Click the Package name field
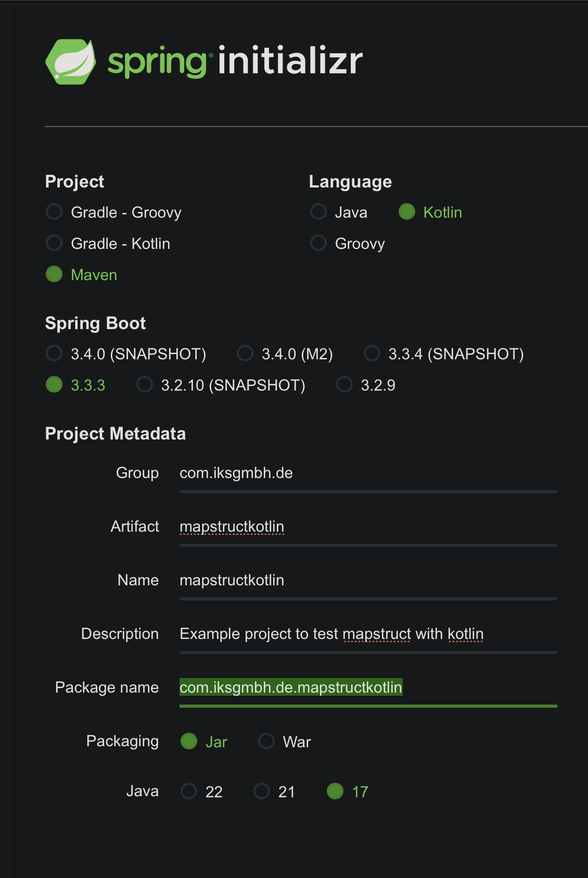The image size is (588, 878). [x=364, y=688]
